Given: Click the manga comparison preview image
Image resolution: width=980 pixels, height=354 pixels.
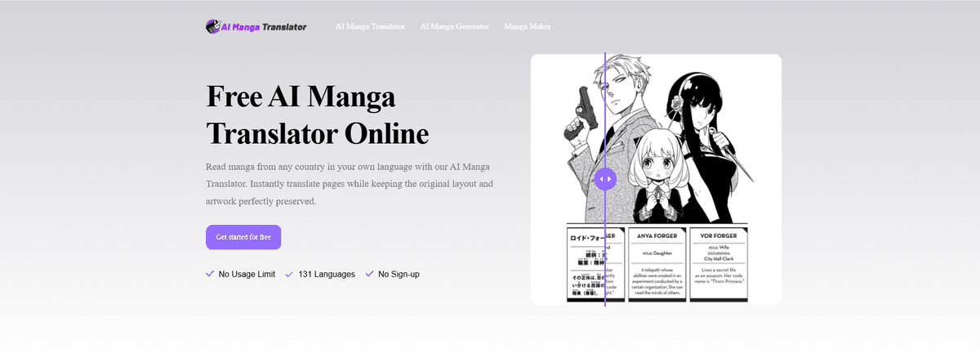Looking at the screenshot, I should pyautogui.click(x=656, y=179).
